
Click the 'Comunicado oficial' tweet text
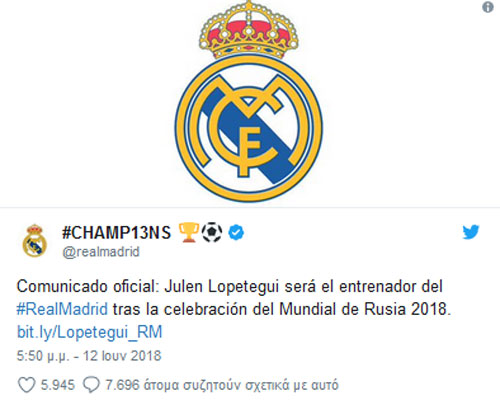coord(89,287)
